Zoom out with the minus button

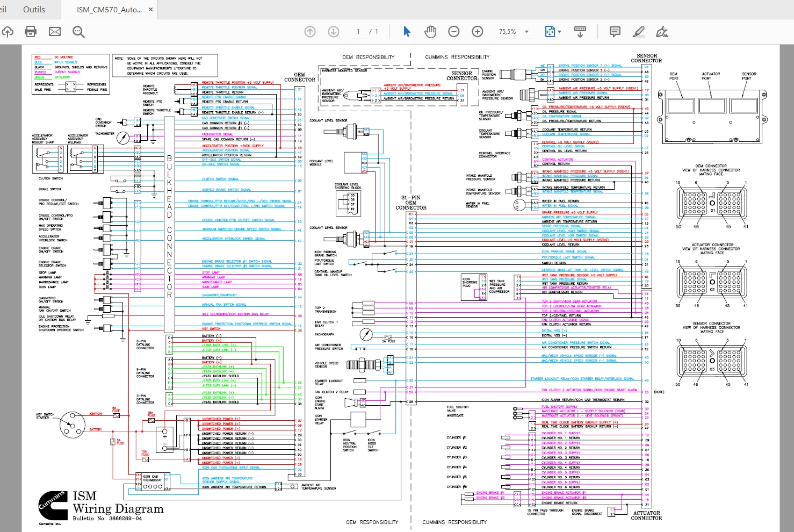(x=454, y=32)
